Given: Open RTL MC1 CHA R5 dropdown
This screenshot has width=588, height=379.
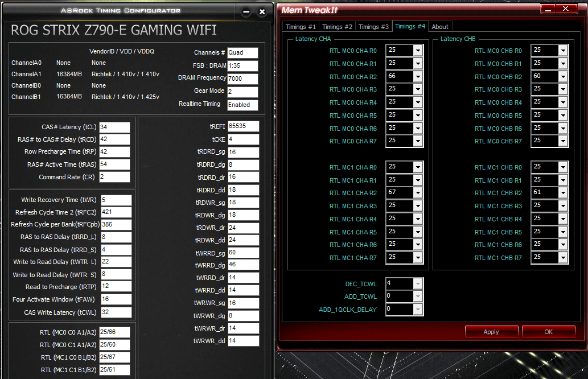Looking at the screenshot, I should (x=418, y=232).
